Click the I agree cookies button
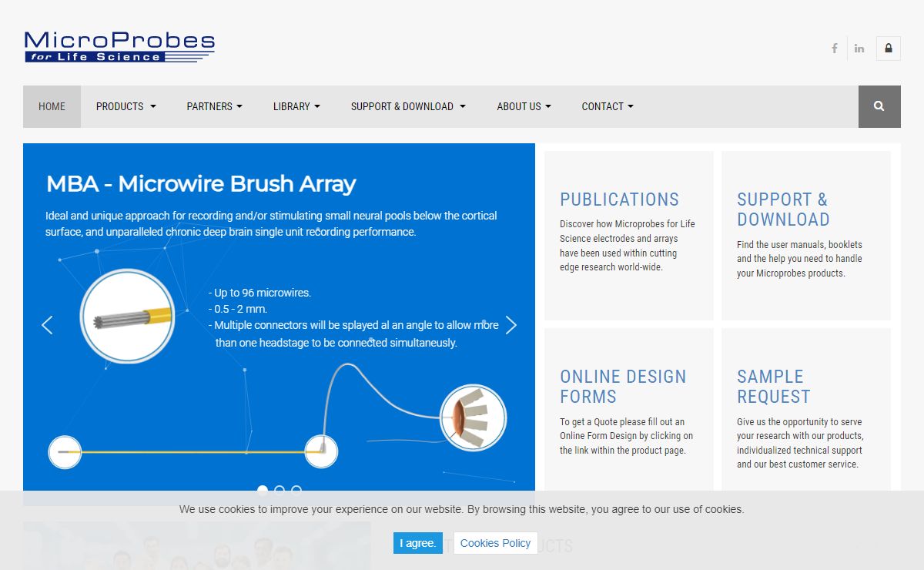This screenshot has width=924, height=570. (x=418, y=543)
